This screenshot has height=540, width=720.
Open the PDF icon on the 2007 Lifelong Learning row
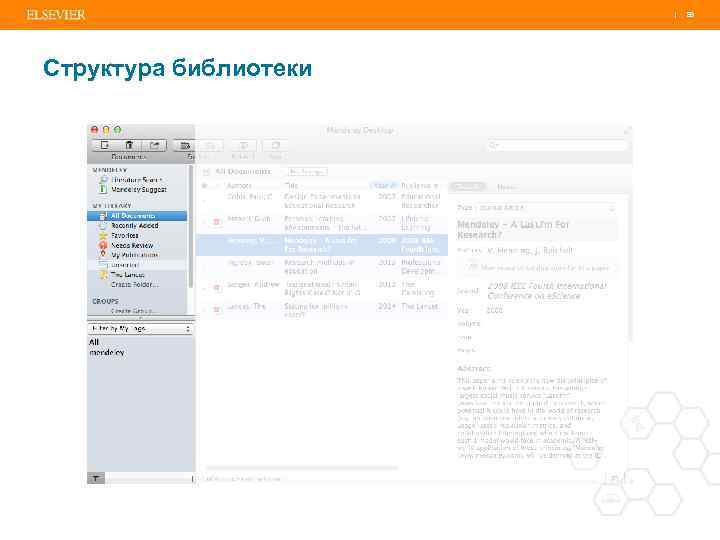click(217, 222)
